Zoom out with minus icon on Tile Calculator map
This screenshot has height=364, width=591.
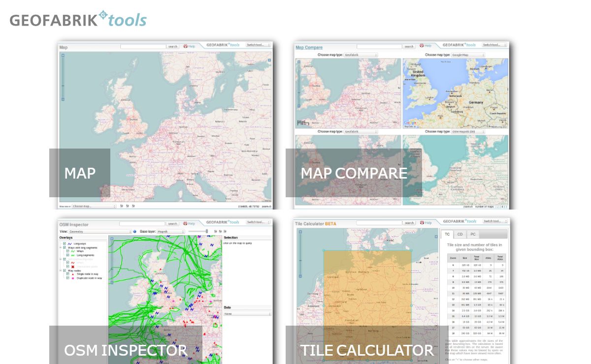pyautogui.click(x=299, y=277)
